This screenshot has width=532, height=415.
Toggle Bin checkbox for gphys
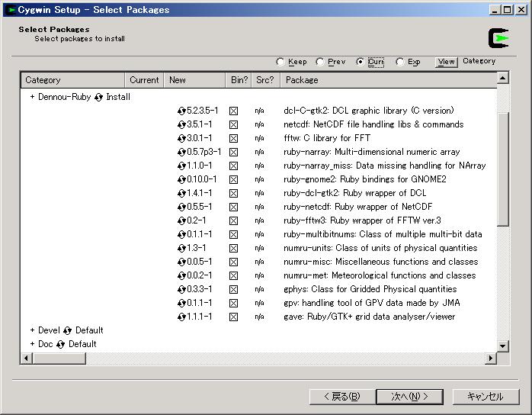tap(233, 289)
